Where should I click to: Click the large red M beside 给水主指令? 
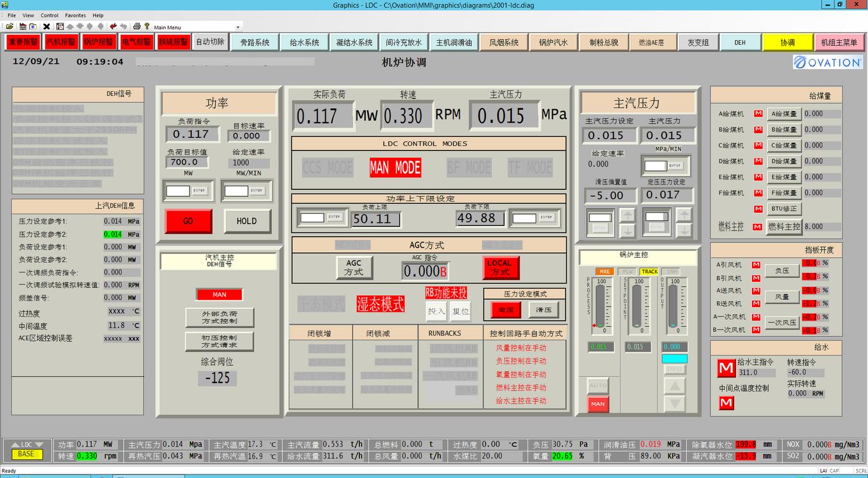click(x=726, y=369)
